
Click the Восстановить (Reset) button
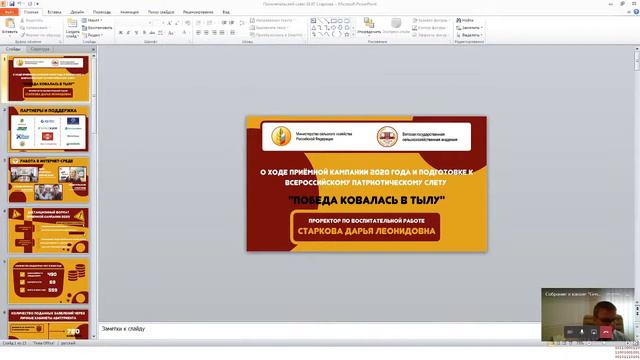(x=97, y=27)
